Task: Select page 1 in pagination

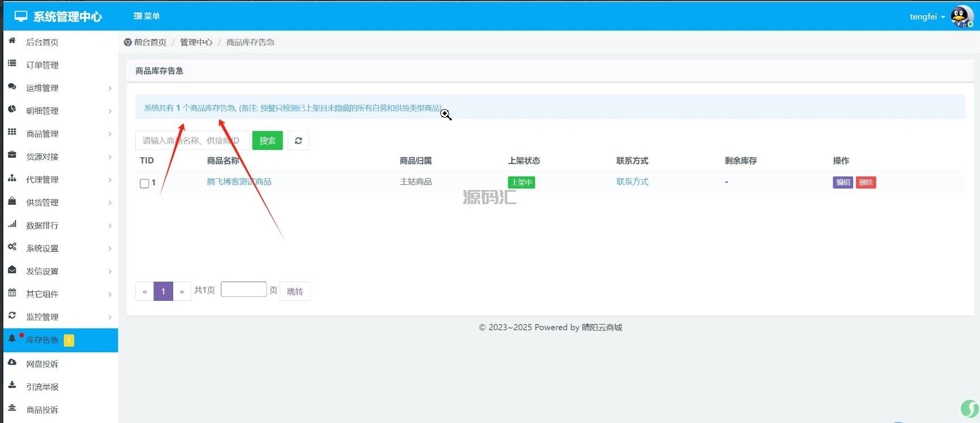Action: click(163, 291)
